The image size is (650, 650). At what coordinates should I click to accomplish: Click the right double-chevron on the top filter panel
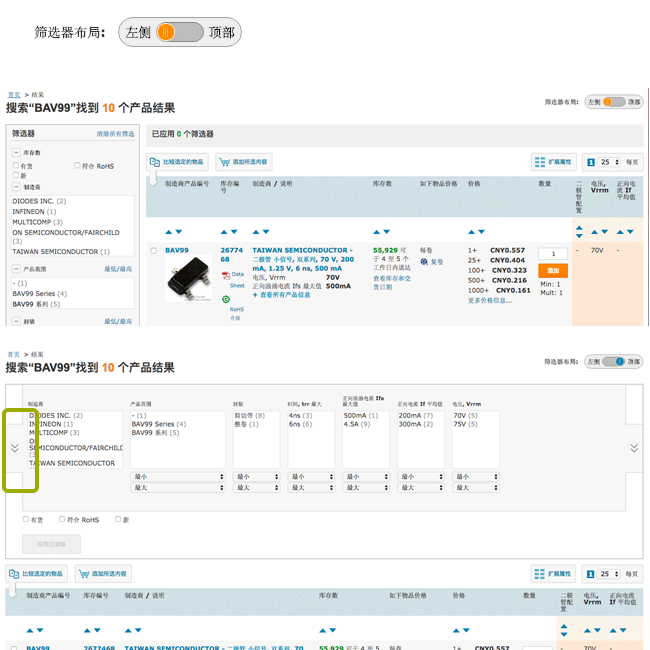click(x=634, y=448)
